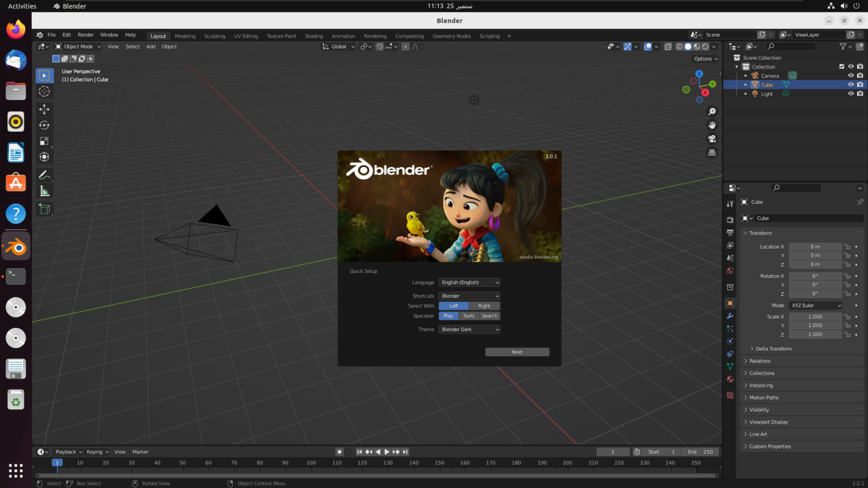The width and height of the screenshot is (868, 488).
Task: Switch to orthographic view grid icon
Action: pyautogui.click(x=712, y=152)
